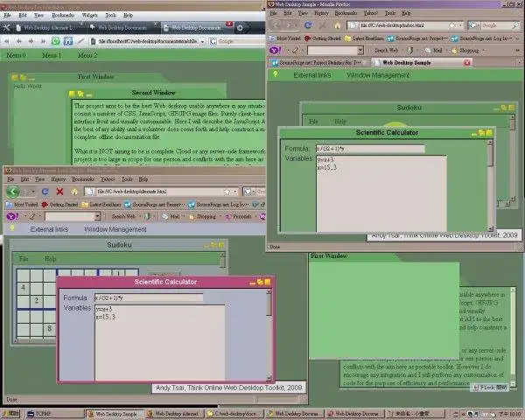Open the Yahoo search box dropdown in the alternate.html Firefox window
This screenshot has height=420, width=525.
97,216
